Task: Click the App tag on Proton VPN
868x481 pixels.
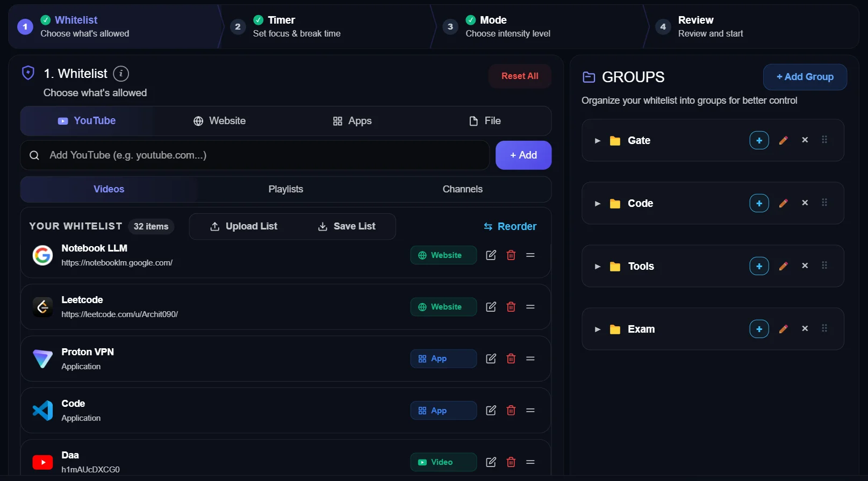Action: (x=443, y=358)
